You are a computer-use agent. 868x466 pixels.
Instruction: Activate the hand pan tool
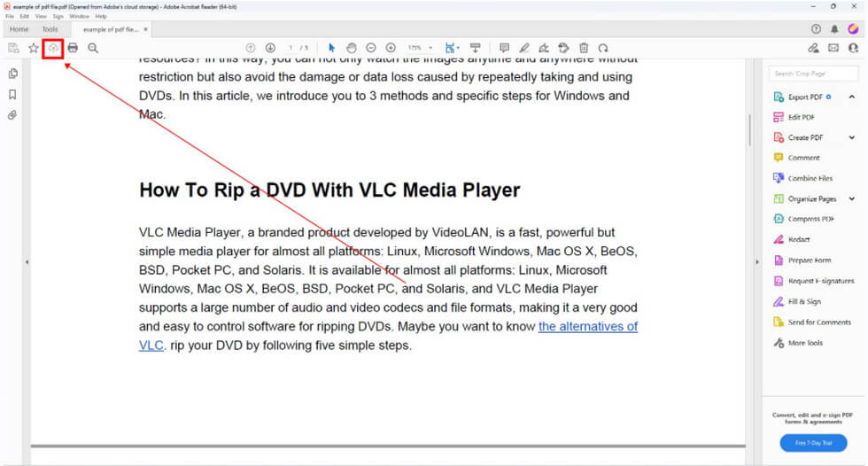352,48
